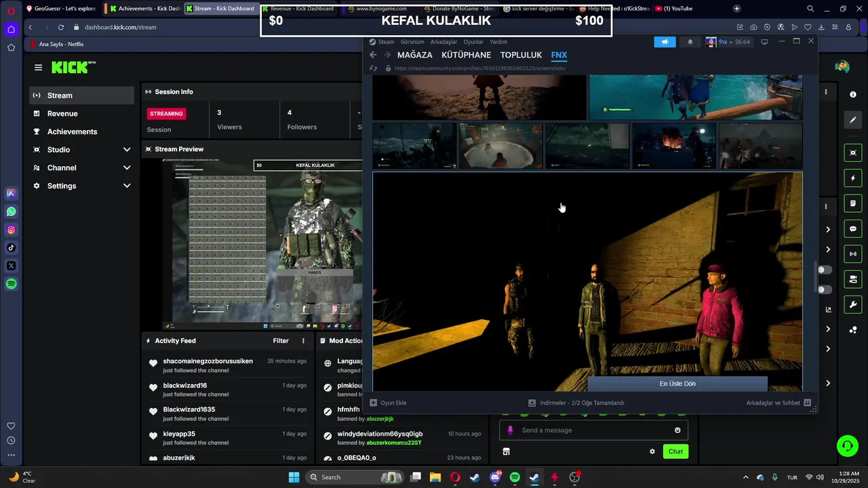
Task: Open File Explorer from the taskbar
Action: pyautogui.click(x=435, y=477)
